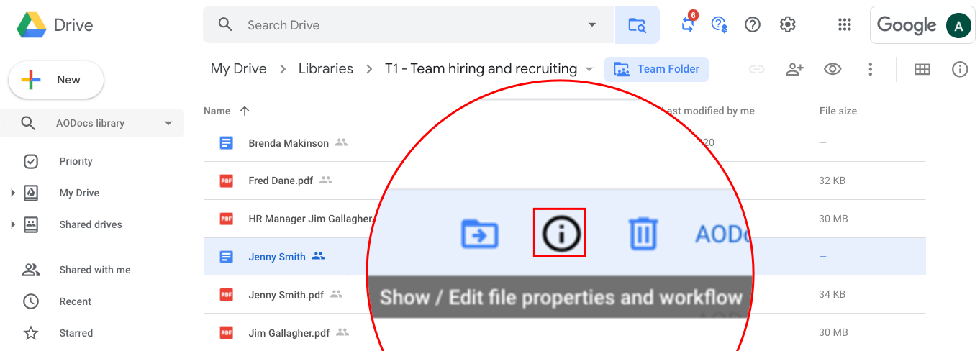Open Recent in the sidebar
The height and width of the screenshot is (351, 980).
pyautogui.click(x=76, y=301)
